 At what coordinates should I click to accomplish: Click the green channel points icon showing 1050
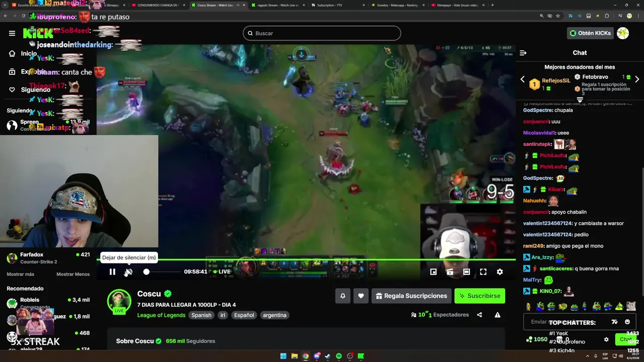click(x=529, y=339)
